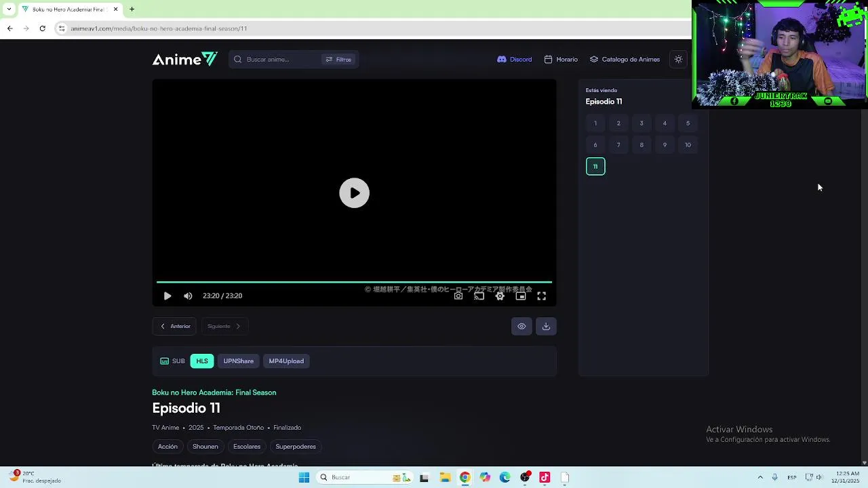Click the SUB subtitles label

(173, 361)
